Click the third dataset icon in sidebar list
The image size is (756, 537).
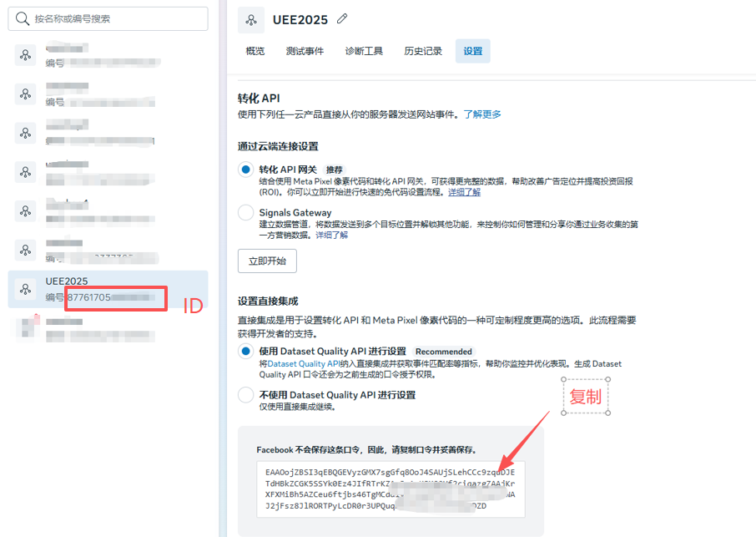click(25, 133)
